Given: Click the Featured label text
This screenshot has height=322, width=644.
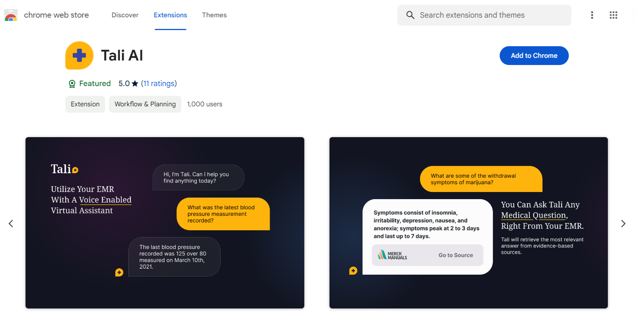Looking at the screenshot, I should (x=95, y=83).
